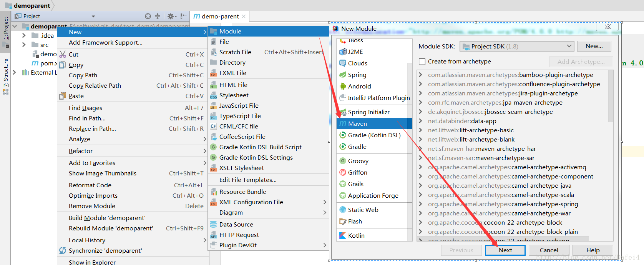This screenshot has width=644, height=265.
Task: Click the Maven module type icon
Action: (x=342, y=123)
